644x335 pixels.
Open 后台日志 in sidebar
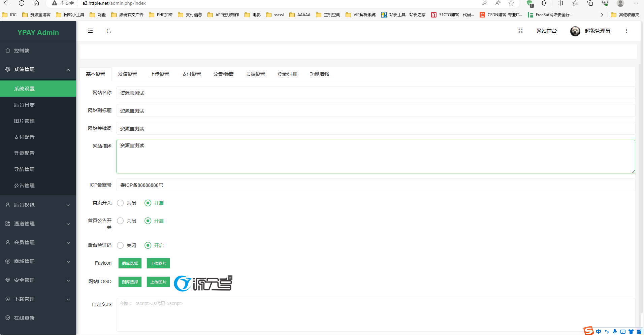coord(38,105)
